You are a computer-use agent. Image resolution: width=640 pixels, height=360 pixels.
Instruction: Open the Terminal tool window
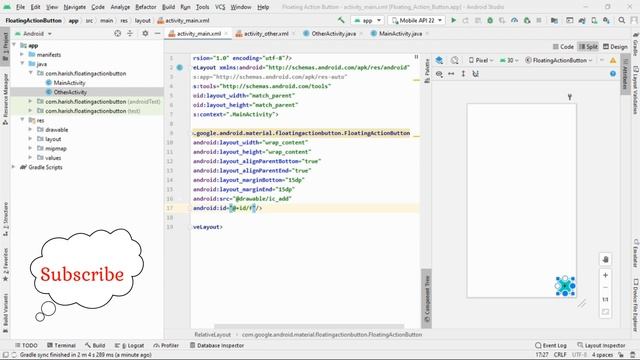[x=61, y=345]
